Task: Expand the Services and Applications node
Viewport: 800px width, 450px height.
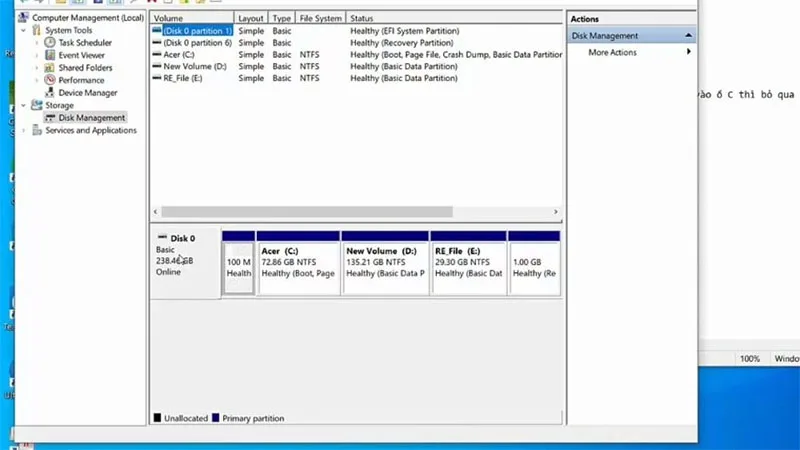Action: point(23,130)
